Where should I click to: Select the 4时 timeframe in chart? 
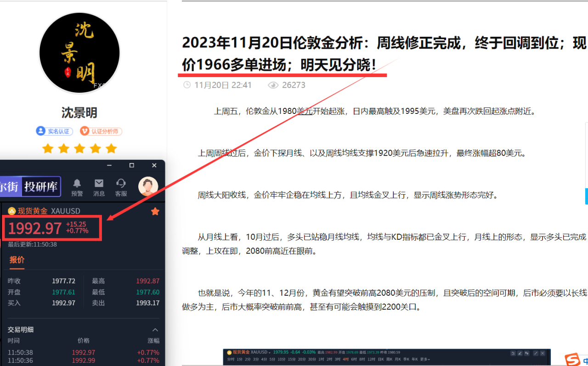tap(345, 359)
